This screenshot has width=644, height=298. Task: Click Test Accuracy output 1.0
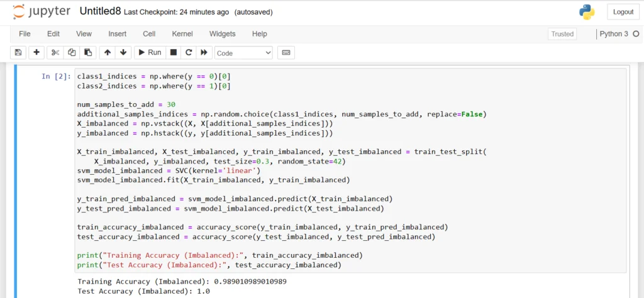tap(144, 292)
